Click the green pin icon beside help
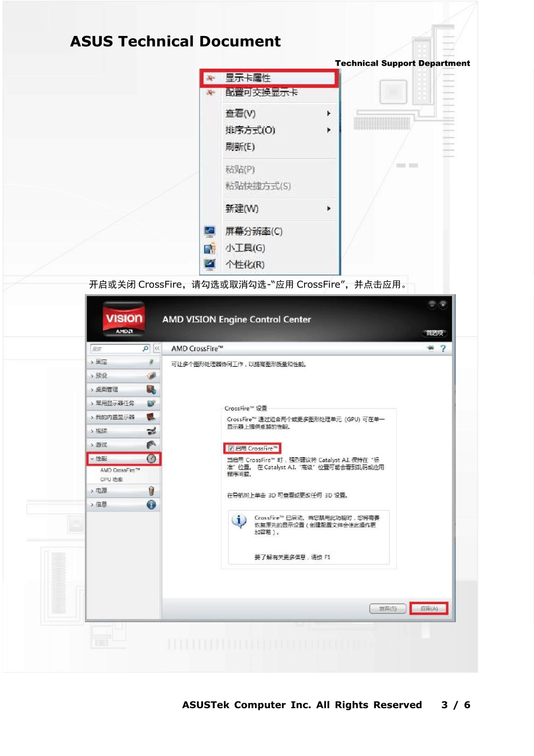This screenshot has height=756, width=534. tap(431, 348)
